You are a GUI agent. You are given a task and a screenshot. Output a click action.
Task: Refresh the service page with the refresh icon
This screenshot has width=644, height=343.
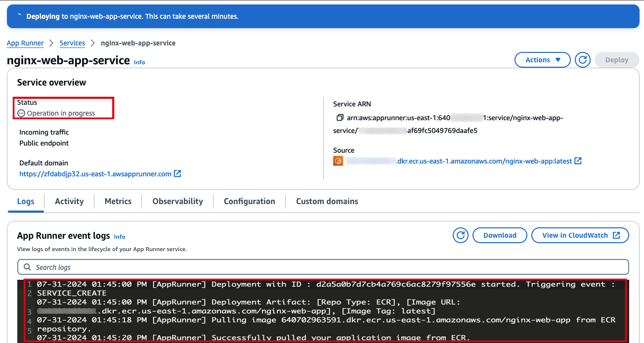pyautogui.click(x=582, y=59)
